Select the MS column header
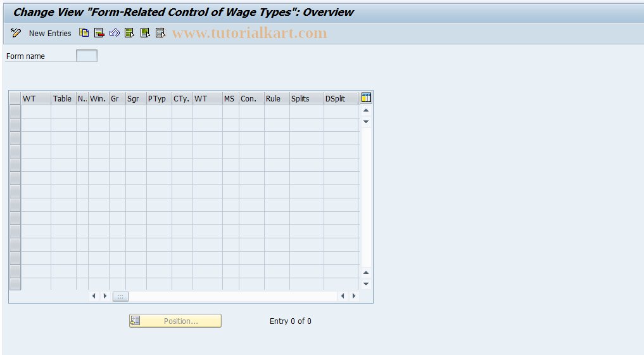Screen dimensions: 644x355 (x=230, y=99)
